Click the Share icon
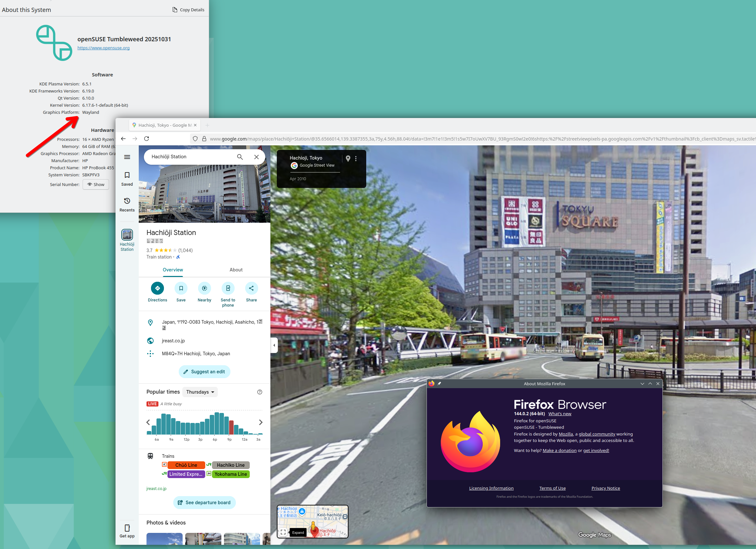Viewport: 756px width, 549px height. click(251, 288)
